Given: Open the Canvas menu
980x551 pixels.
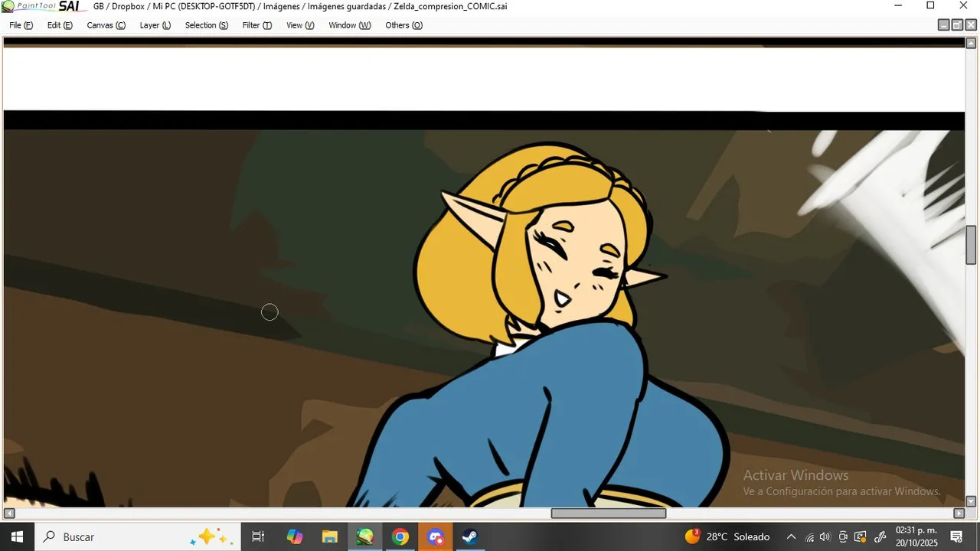Looking at the screenshot, I should pyautogui.click(x=106, y=25).
